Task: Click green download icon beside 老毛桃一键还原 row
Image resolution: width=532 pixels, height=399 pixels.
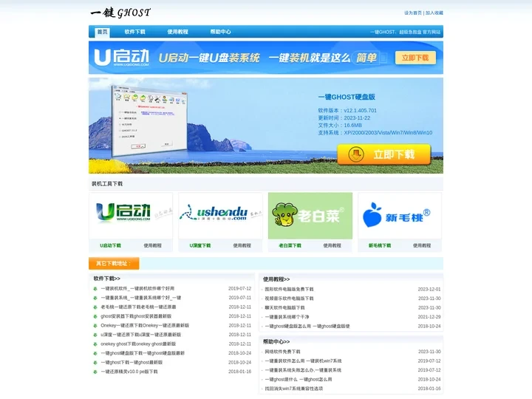Action: click(95, 307)
